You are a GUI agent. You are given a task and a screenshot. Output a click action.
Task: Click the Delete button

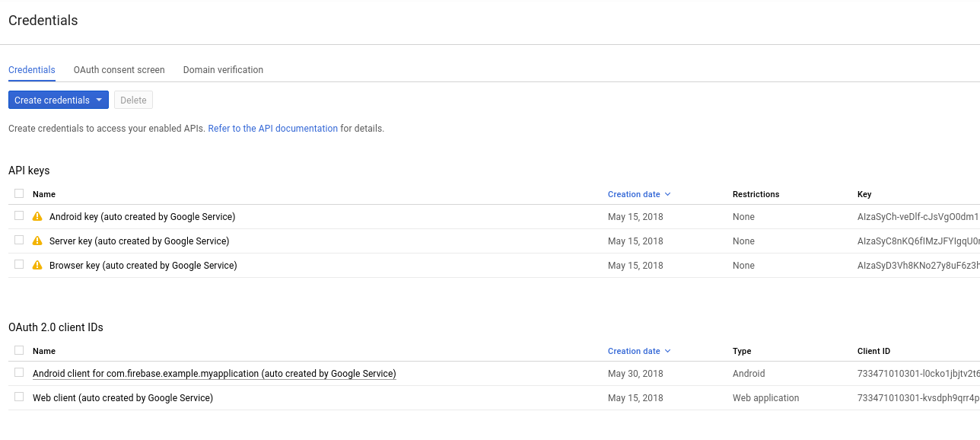pyautogui.click(x=133, y=100)
